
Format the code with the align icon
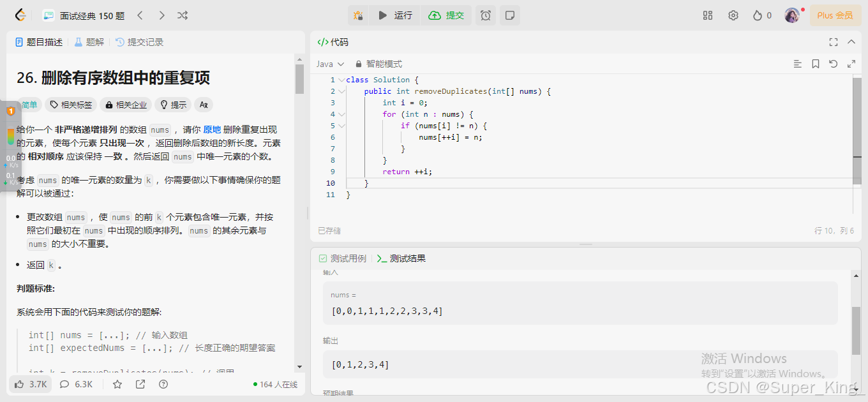tap(798, 64)
